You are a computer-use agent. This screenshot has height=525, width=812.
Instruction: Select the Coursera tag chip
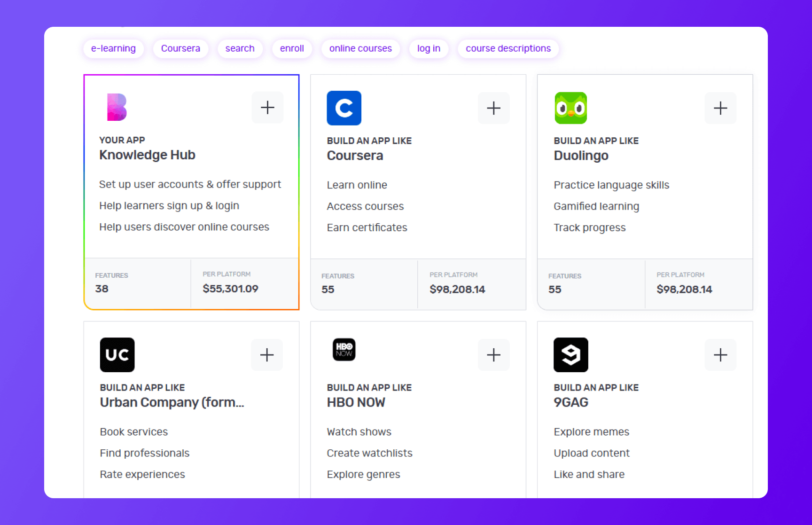point(180,48)
